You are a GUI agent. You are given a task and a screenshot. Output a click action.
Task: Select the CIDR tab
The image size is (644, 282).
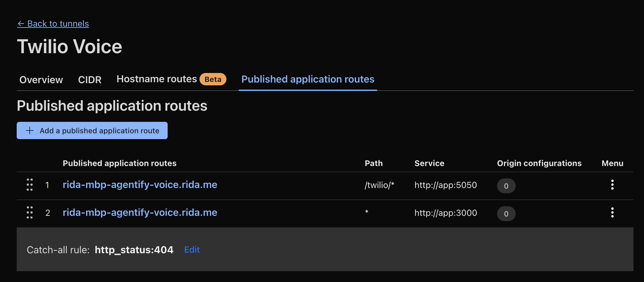click(90, 80)
